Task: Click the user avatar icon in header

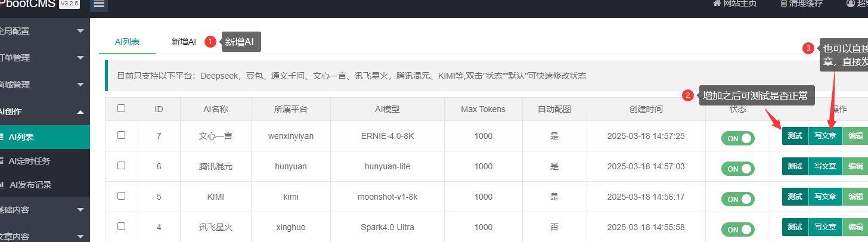Action: 850,4
